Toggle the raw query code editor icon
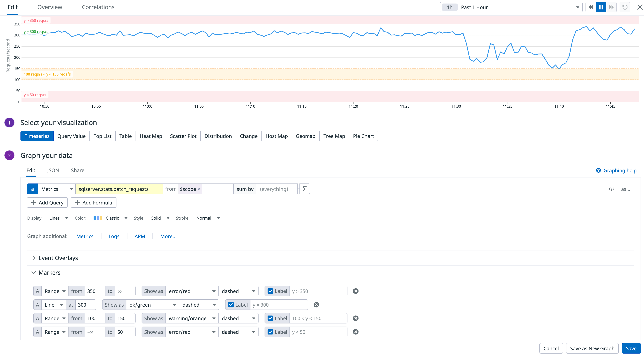Screen dimensions: 644x357 coord(611,189)
